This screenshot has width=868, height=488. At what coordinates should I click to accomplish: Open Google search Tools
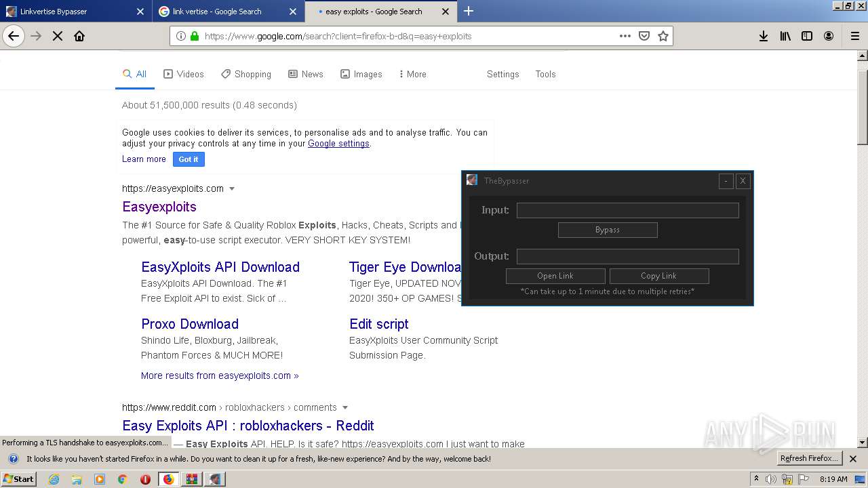tap(545, 74)
